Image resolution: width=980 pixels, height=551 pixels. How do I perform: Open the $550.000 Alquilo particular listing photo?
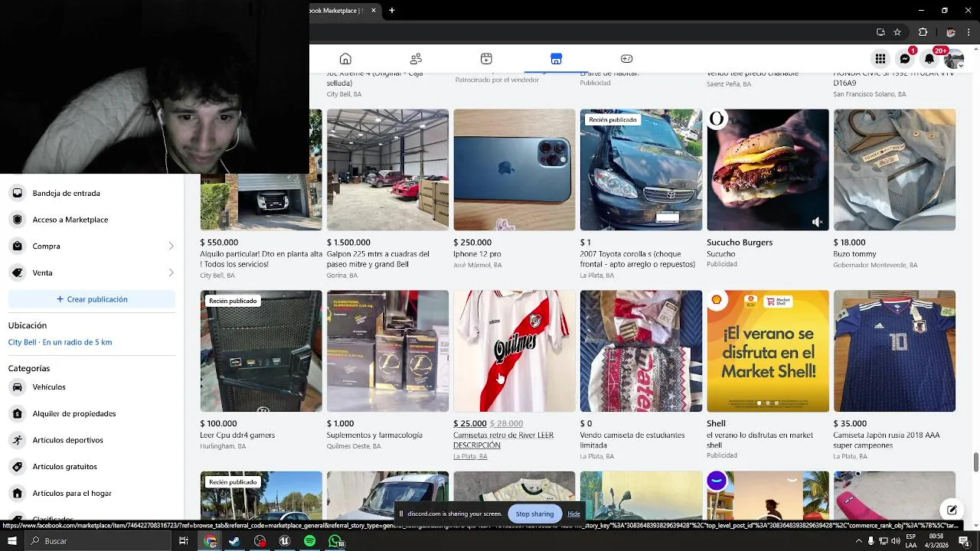261,202
